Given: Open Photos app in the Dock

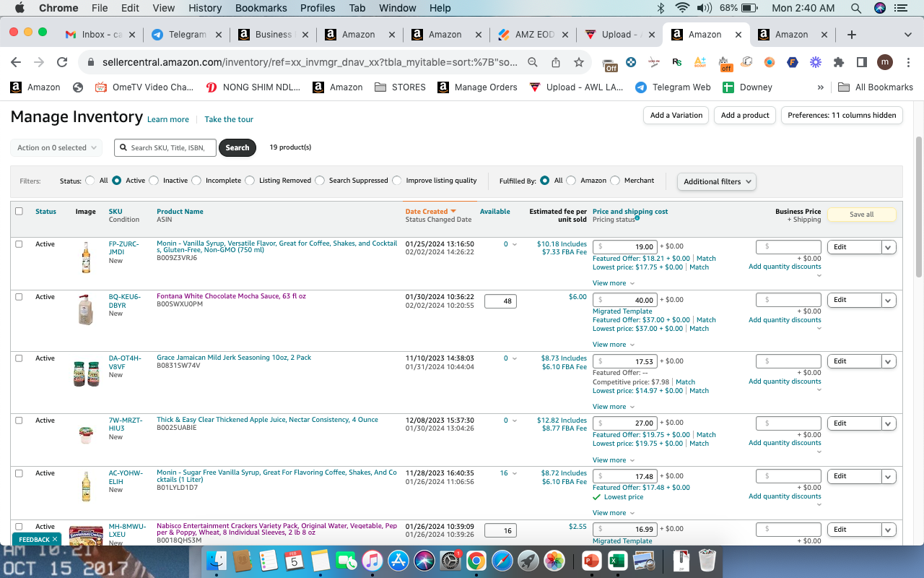Looking at the screenshot, I should (554, 560).
